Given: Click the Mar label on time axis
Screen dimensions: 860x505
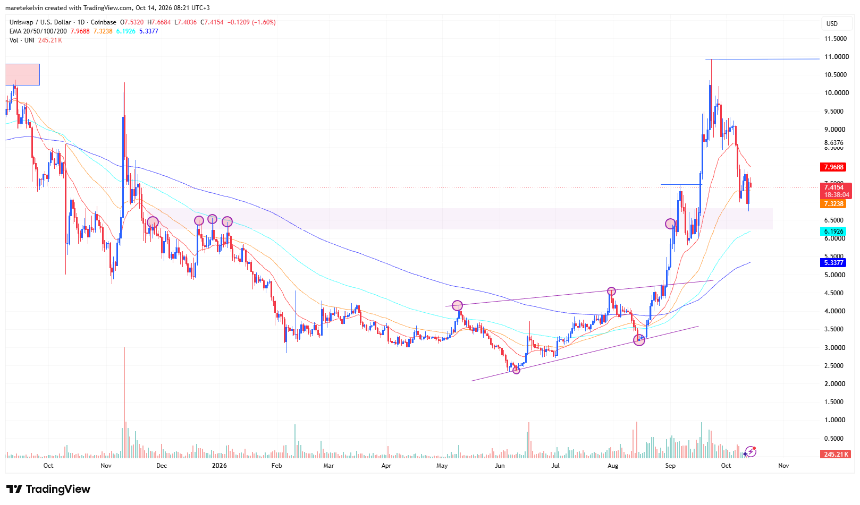Looking at the screenshot, I should [x=328, y=466].
